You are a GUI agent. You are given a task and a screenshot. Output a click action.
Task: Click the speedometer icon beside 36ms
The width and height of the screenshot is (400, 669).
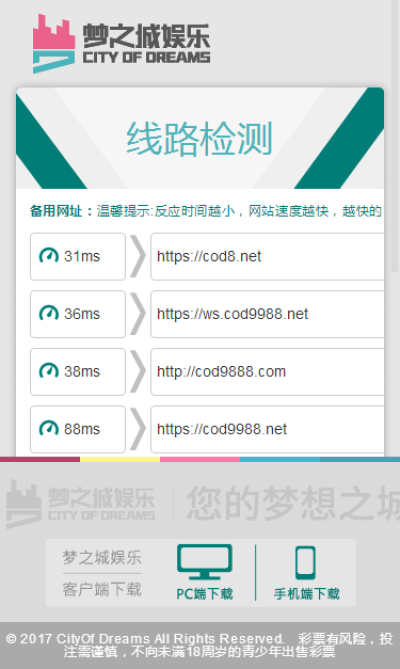coord(49,314)
